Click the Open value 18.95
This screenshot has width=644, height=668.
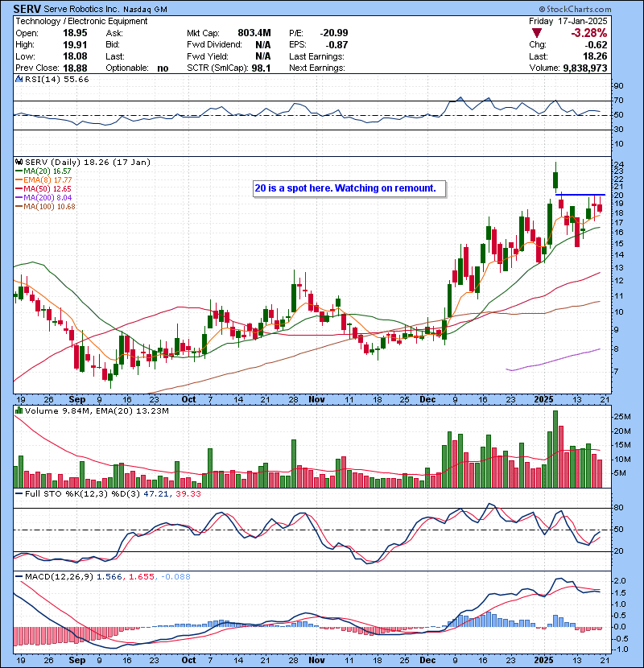(x=75, y=33)
